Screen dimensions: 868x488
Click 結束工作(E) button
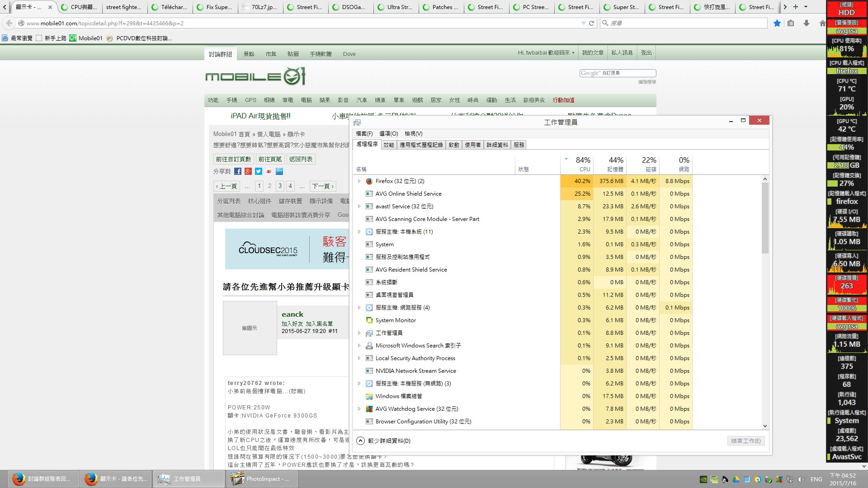[x=746, y=441]
